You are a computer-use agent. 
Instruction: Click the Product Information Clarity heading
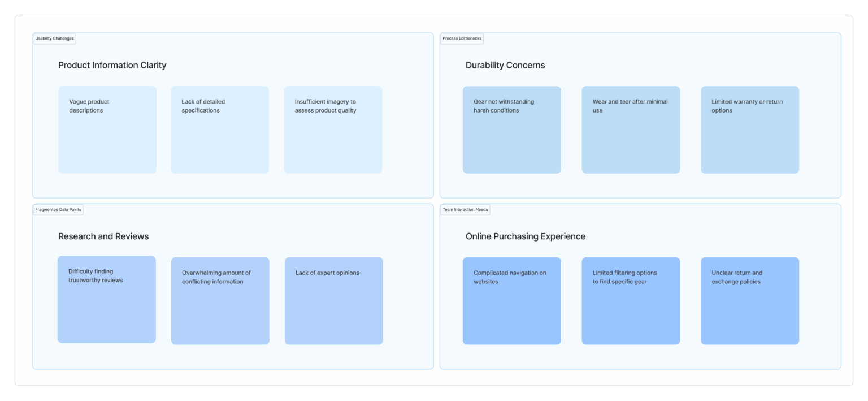[112, 65]
